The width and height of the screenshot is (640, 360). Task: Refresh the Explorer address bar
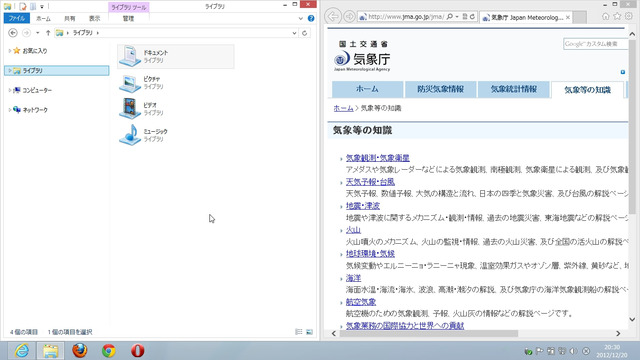pyautogui.click(x=304, y=33)
